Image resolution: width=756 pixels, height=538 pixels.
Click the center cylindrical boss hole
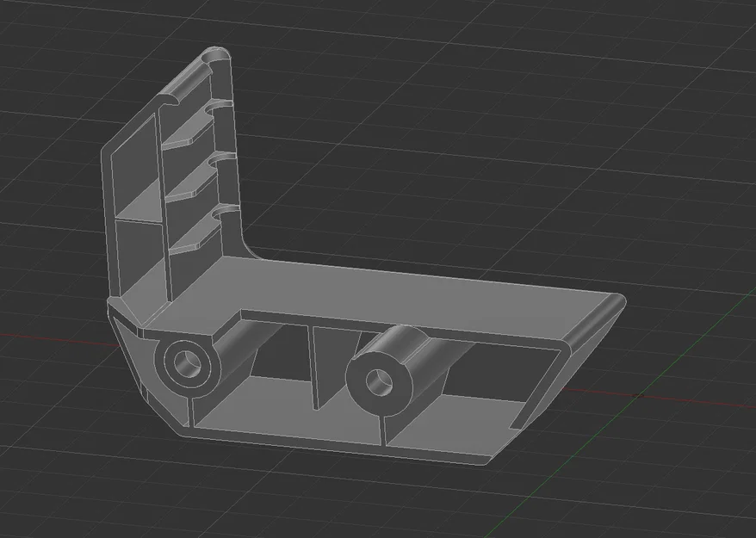click(x=380, y=382)
